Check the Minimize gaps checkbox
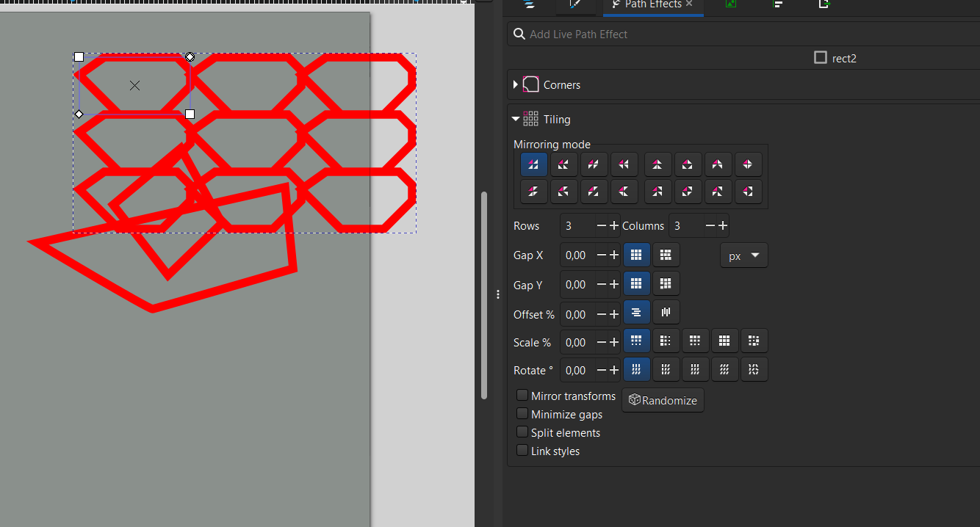Screen dimensions: 980x527 coord(522,414)
